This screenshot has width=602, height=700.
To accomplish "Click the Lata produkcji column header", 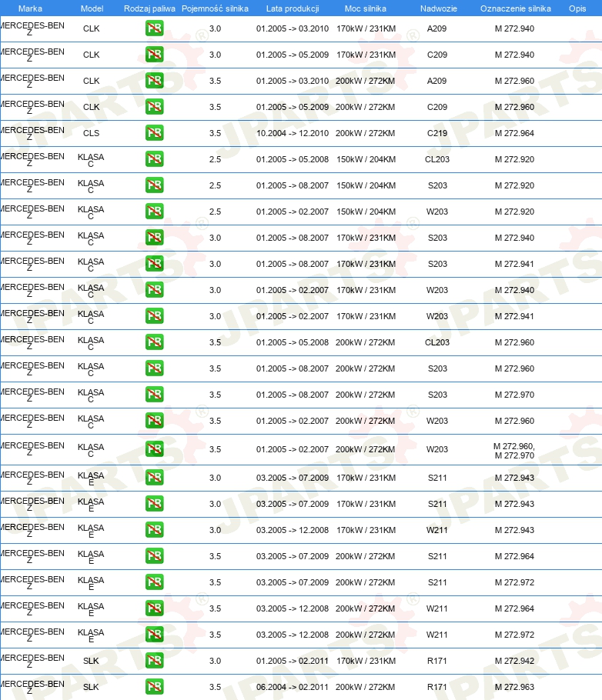I will [x=293, y=8].
